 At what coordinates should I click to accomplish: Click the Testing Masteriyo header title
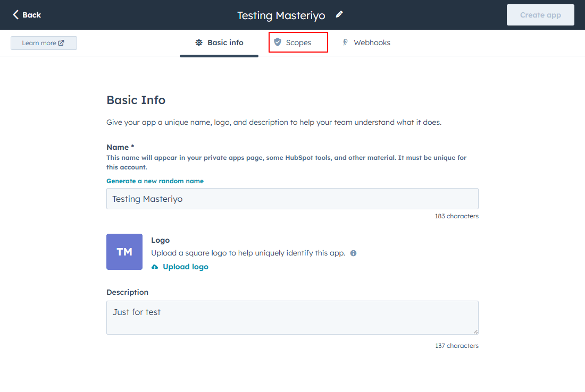point(281,15)
